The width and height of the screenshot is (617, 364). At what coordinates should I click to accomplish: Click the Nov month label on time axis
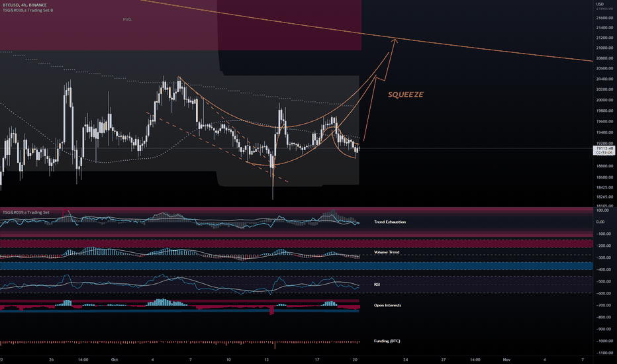[507, 359]
